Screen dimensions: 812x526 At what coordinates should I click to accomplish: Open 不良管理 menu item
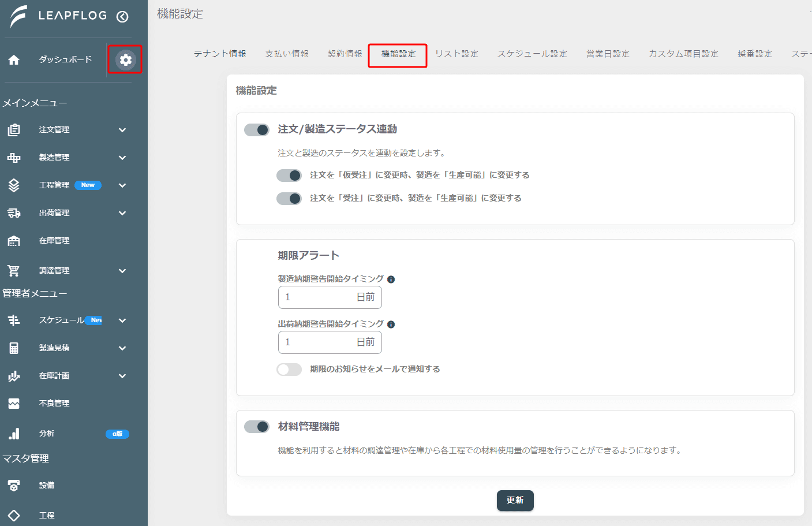pyautogui.click(x=54, y=404)
